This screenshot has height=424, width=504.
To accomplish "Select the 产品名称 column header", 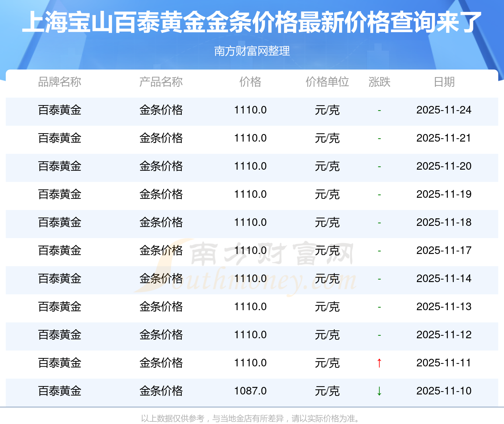I will pyautogui.click(x=161, y=82).
